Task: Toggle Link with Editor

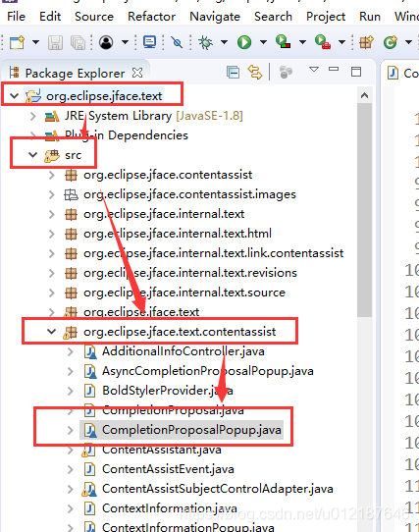Action: point(255,73)
